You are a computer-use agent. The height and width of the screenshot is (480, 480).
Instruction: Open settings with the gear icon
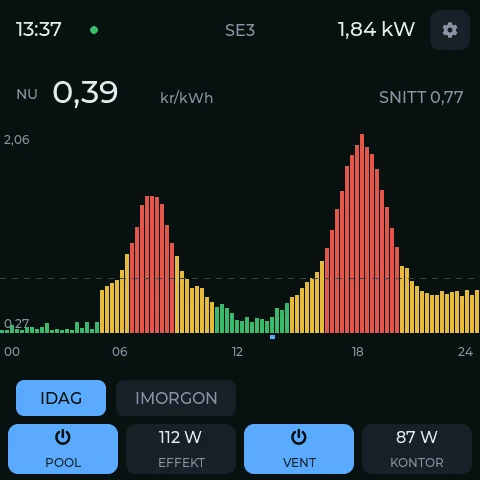(450, 30)
